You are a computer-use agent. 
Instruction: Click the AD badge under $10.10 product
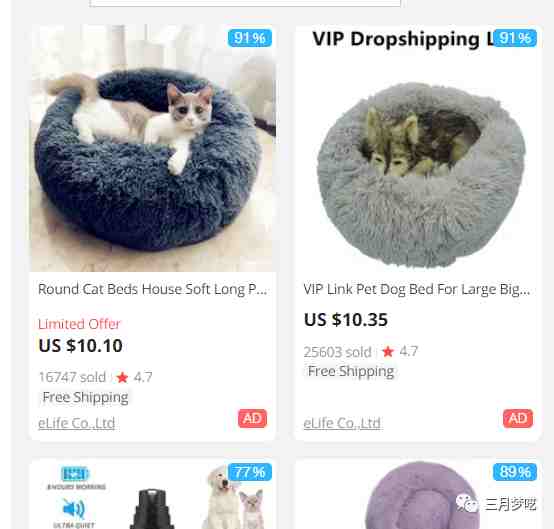point(252,418)
